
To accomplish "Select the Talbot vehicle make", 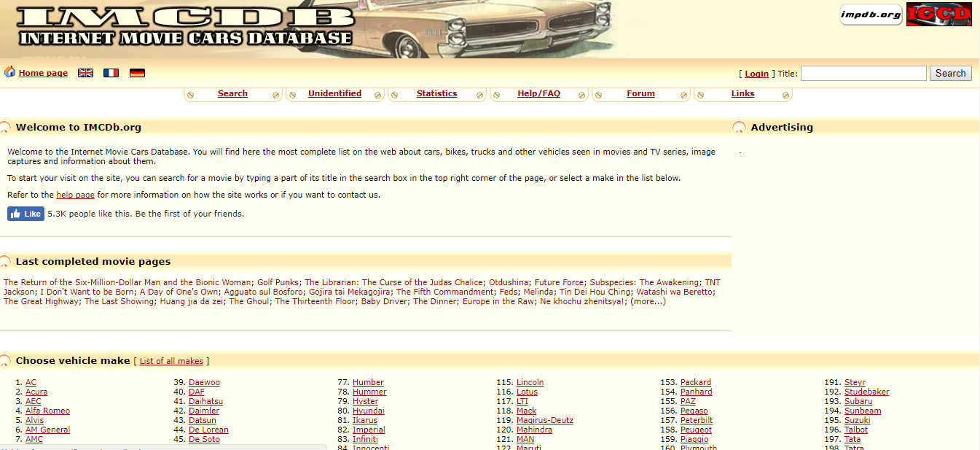I will [856, 430].
